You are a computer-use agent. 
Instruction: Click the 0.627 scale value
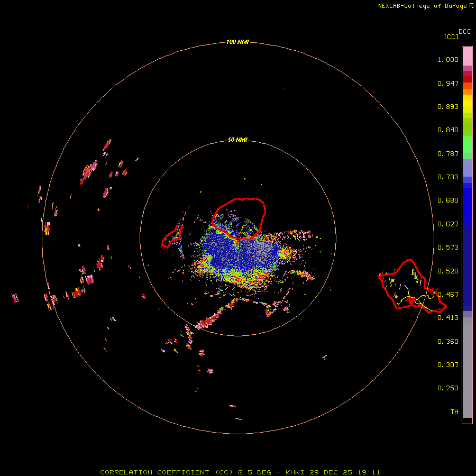point(448,224)
